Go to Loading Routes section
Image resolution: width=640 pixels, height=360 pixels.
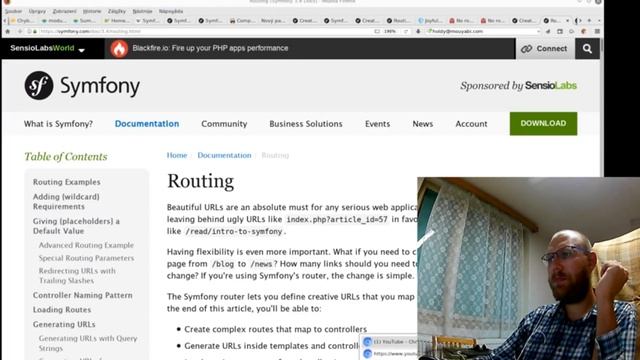[62, 310]
